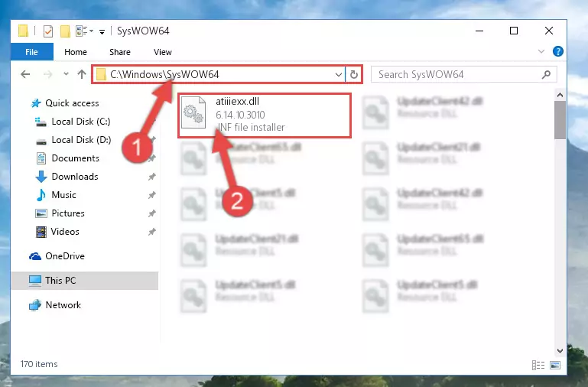Click the vertical scrollbar thumb
This screenshot has height=387, width=588.
coord(560,120)
